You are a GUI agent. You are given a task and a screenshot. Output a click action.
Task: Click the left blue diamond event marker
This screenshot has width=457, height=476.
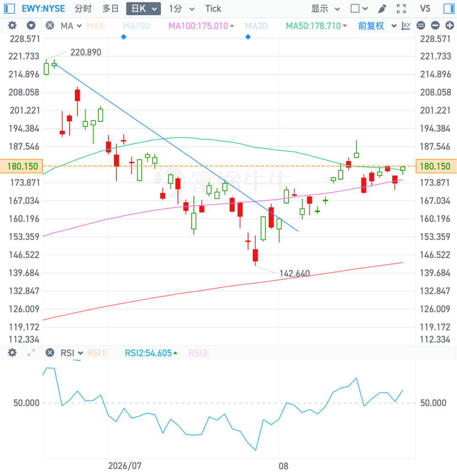coord(124,37)
